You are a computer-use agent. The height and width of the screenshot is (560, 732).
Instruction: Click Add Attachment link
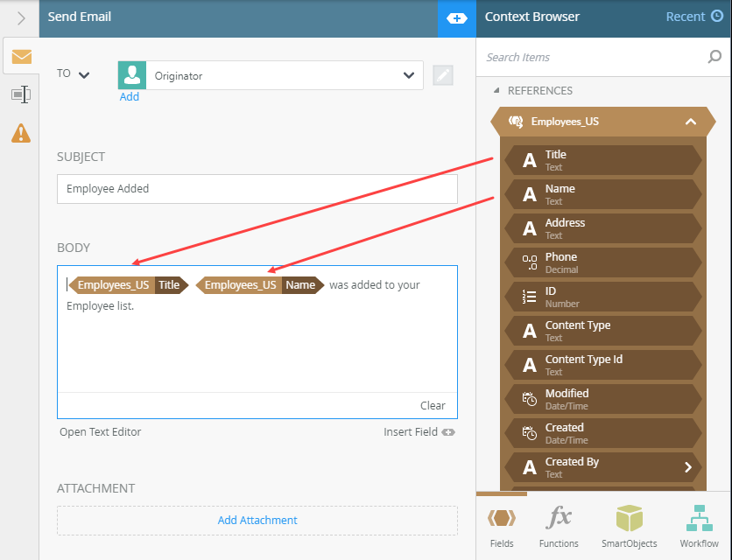pos(257,521)
